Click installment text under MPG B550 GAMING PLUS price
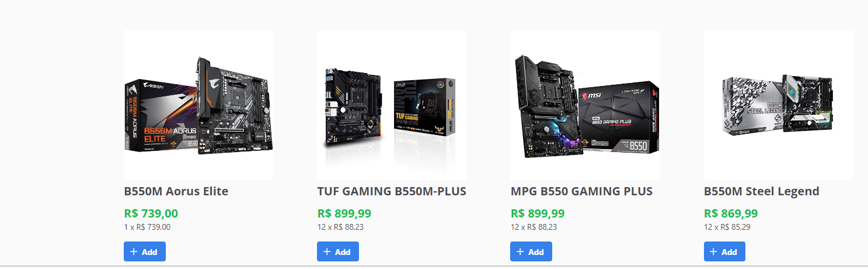868x269 pixels. (x=534, y=227)
